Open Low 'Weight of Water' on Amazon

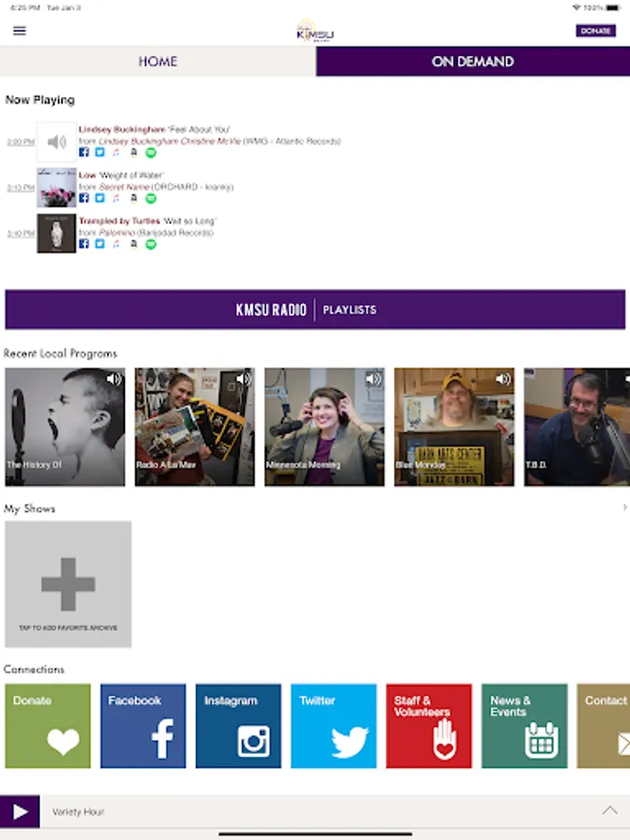pos(133,198)
